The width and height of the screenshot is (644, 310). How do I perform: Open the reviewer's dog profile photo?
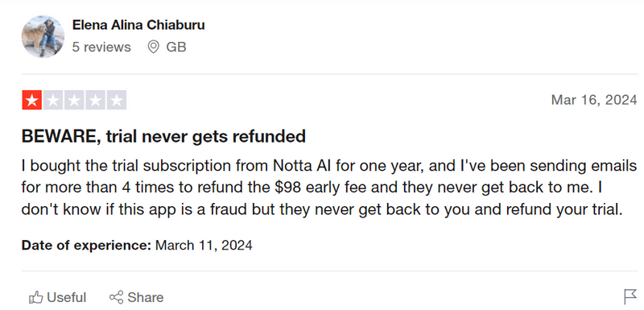pyautogui.click(x=43, y=36)
